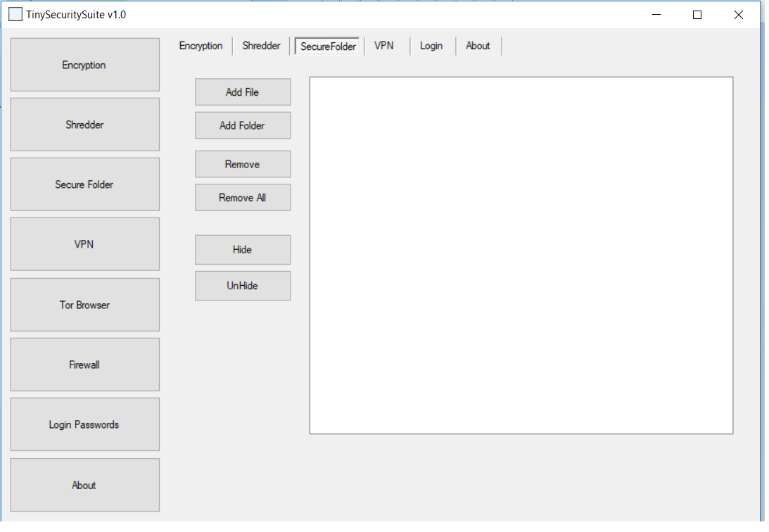769x532 pixels.
Task: Minimize the TinySecuritySuite window
Action: click(x=656, y=15)
